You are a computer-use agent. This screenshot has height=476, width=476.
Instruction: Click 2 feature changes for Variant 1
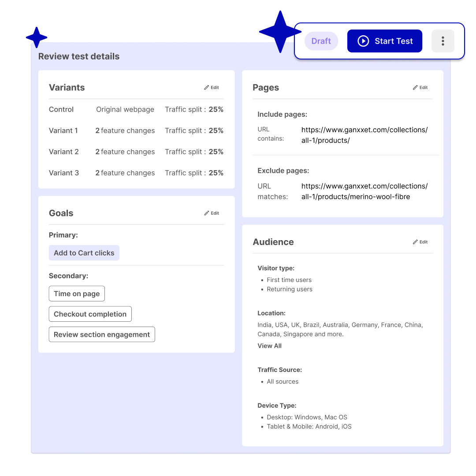pos(125,130)
